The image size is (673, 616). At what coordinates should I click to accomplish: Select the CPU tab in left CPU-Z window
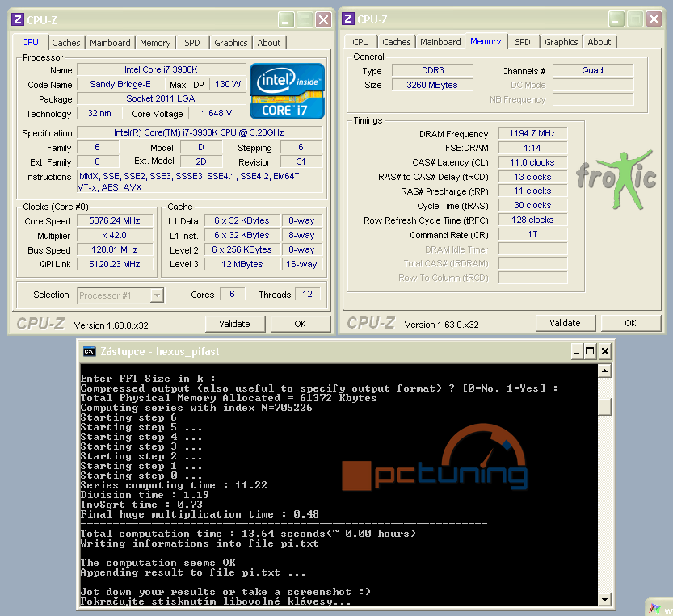pyautogui.click(x=30, y=42)
